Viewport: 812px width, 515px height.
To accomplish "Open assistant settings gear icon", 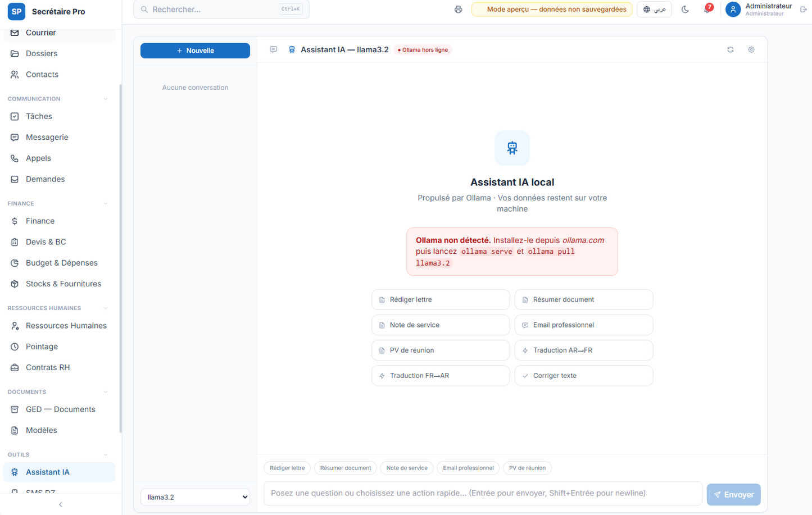I will [751, 49].
